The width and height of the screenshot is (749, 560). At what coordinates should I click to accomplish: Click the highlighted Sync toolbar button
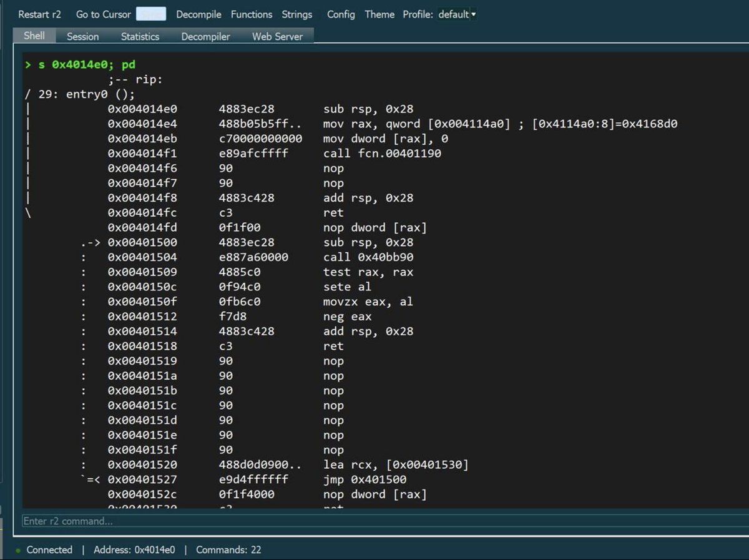(151, 14)
